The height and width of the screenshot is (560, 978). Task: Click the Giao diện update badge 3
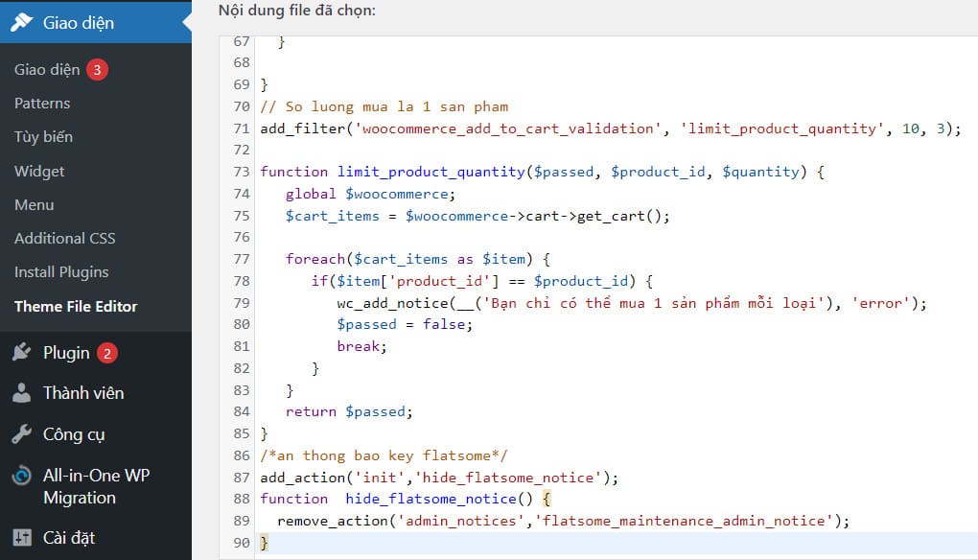(97, 70)
